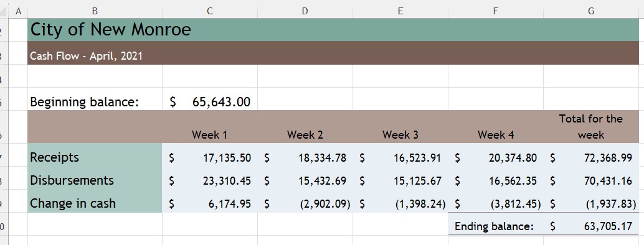Select column G header
This screenshot has width=644, height=245.
pyautogui.click(x=591, y=11)
